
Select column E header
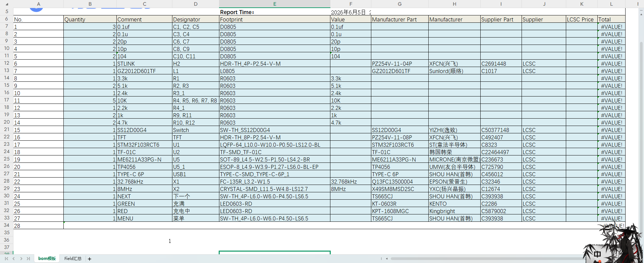coord(275,4)
